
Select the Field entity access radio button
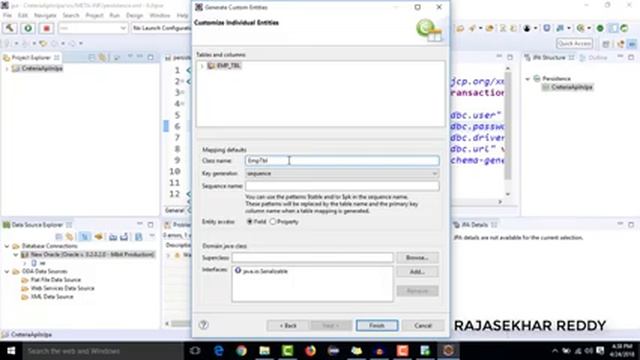pyautogui.click(x=249, y=222)
